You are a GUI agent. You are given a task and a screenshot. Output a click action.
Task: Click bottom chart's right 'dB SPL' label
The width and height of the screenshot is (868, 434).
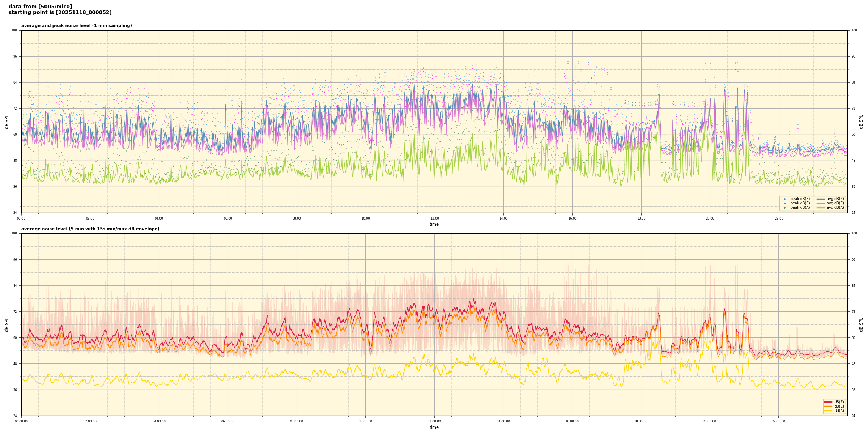coord(861,324)
